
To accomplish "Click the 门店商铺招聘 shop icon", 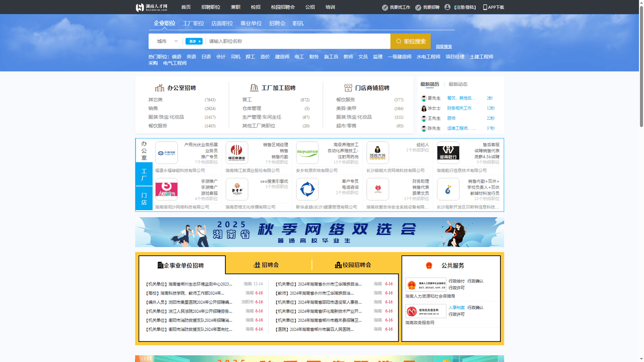I will (x=348, y=88).
